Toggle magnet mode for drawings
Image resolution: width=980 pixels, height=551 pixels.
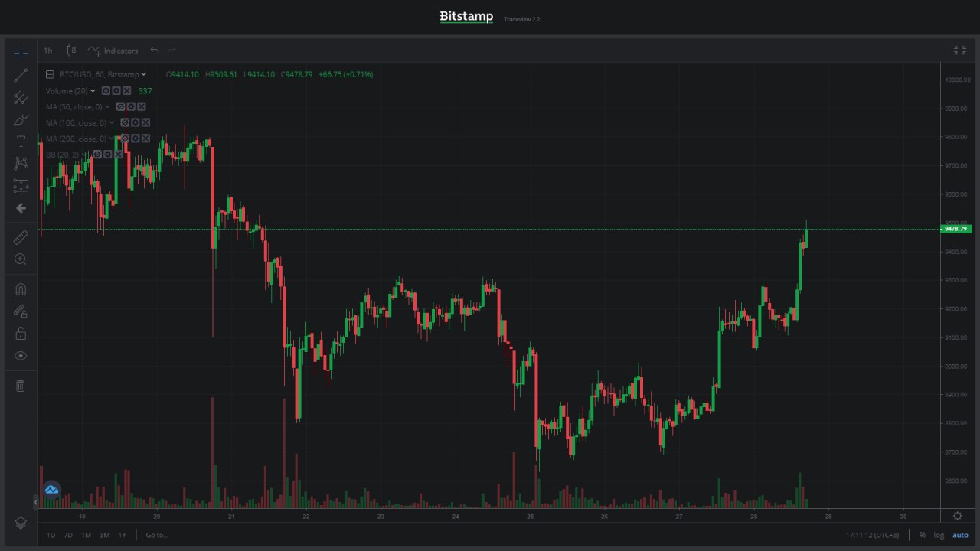(21, 289)
